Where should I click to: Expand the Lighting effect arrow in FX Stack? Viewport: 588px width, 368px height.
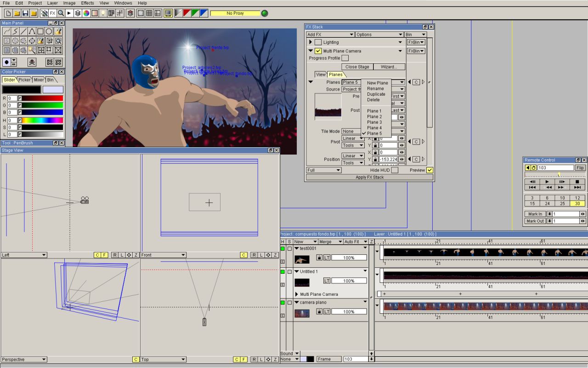(x=310, y=42)
